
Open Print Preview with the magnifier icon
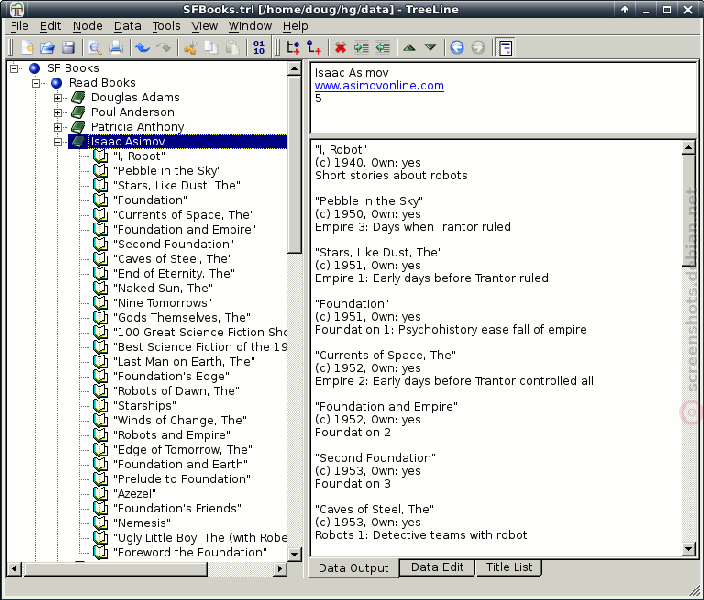95,48
